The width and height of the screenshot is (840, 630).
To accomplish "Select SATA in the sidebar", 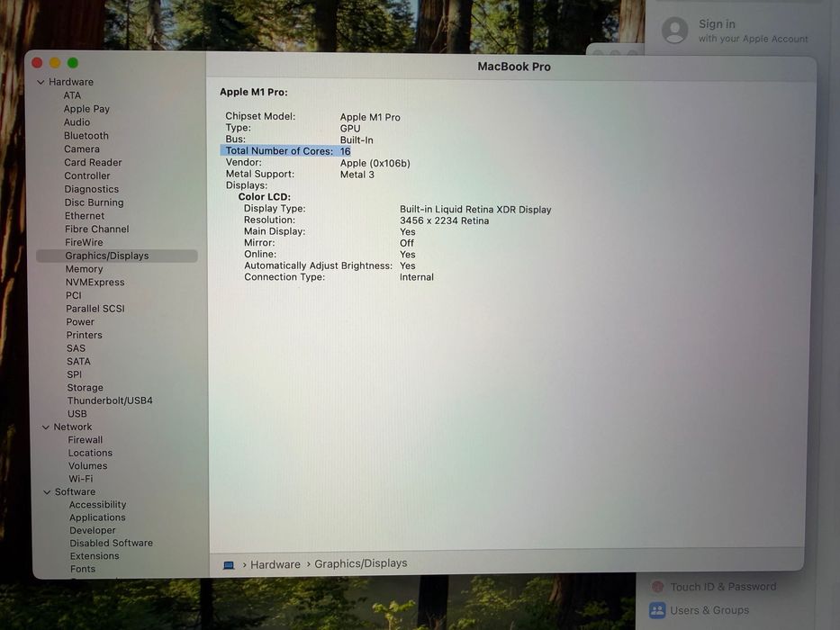I will coord(78,362).
